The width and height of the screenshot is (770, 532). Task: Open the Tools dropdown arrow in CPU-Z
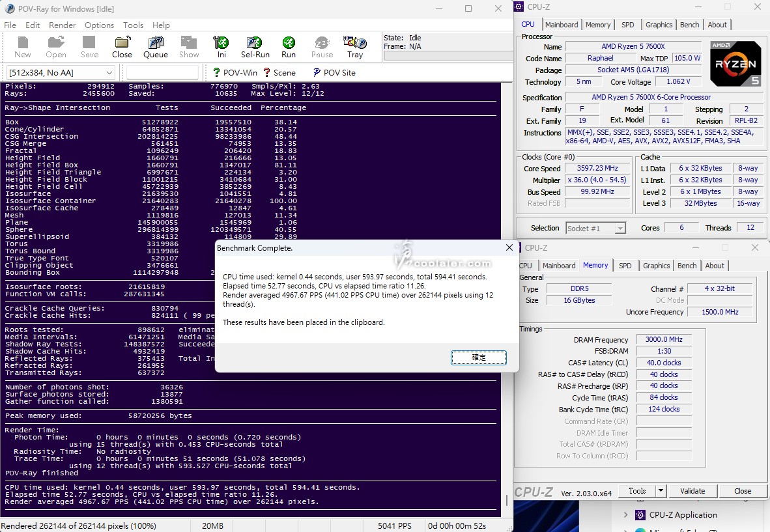point(661,491)
